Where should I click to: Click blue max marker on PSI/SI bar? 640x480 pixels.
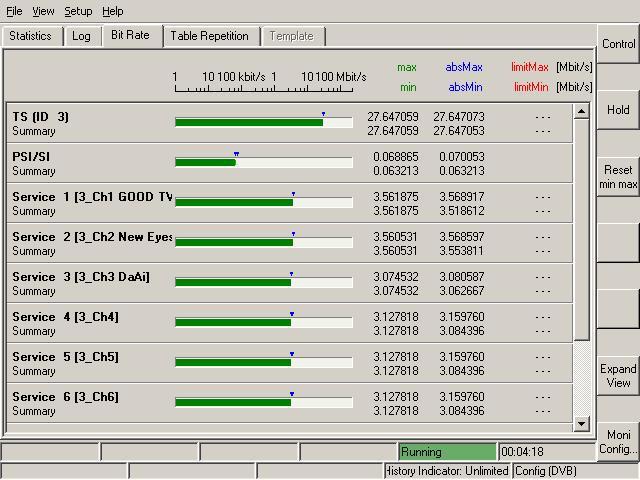236,154
